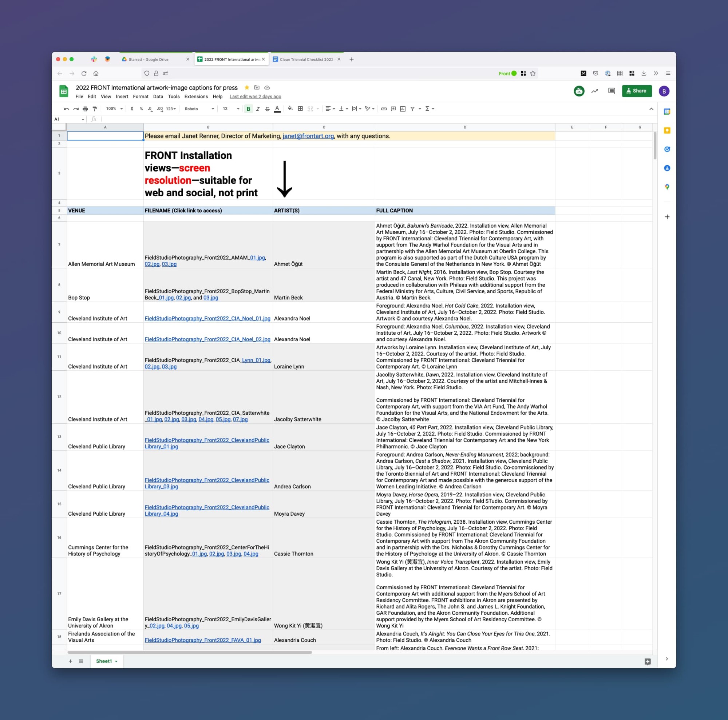Click the merge cells icon
This screenshot has width=728, height=720.
click(x=310, y=109)
